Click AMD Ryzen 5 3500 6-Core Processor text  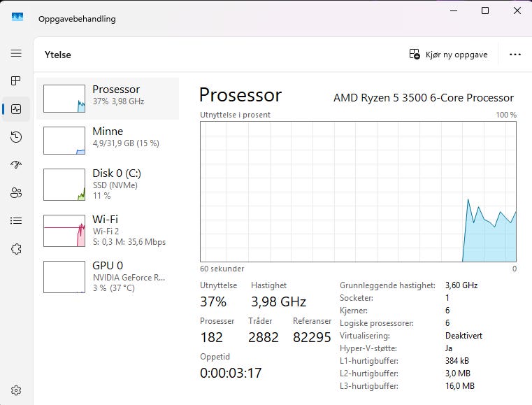point(424,98)
